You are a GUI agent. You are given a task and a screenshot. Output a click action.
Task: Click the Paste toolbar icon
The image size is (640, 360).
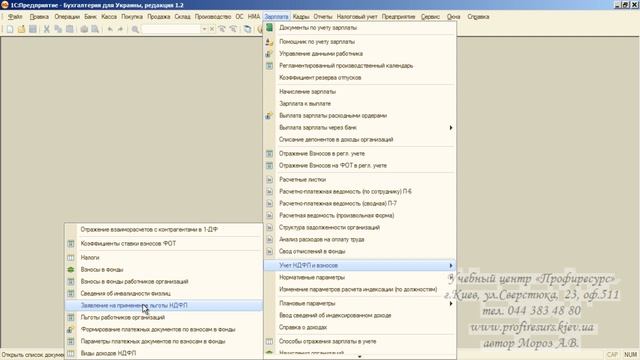coord(70,29)
